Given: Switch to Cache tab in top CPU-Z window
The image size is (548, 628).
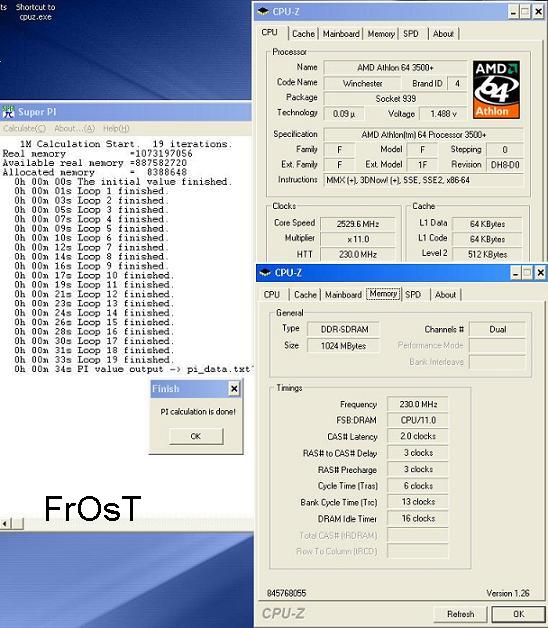Looking at the screenshot, I should coord(303,34).
